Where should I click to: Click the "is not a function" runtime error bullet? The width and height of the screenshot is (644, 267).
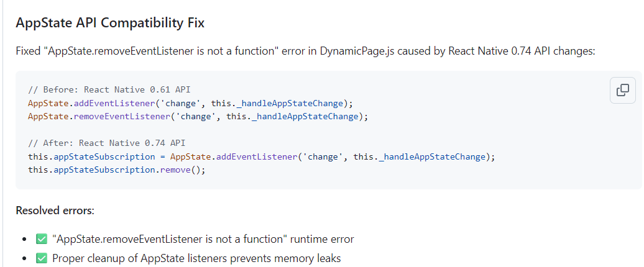click(203, 238)
